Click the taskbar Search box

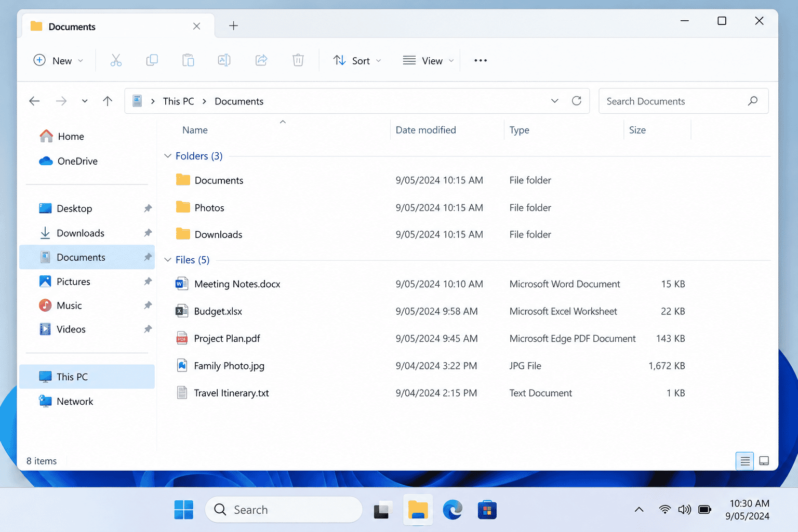[284, 510]
